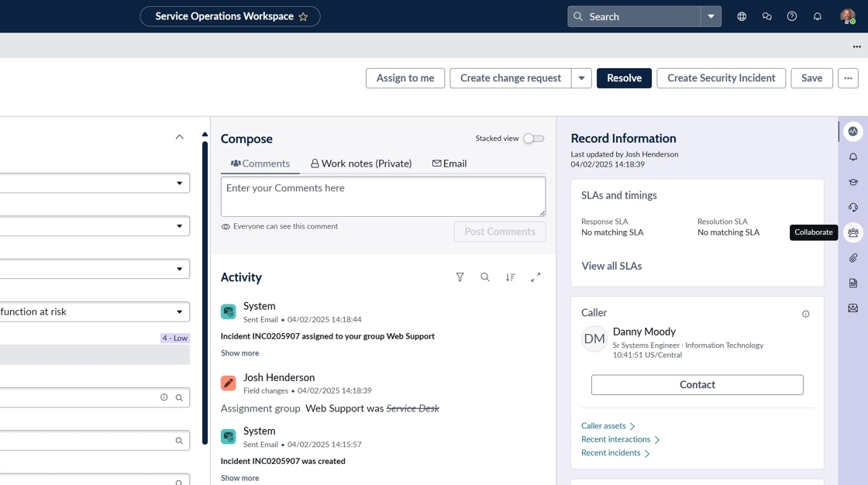Filter the Activity stream
This screenshot has width=868, height=485.
pyautogui.click(x=460, y=277)
